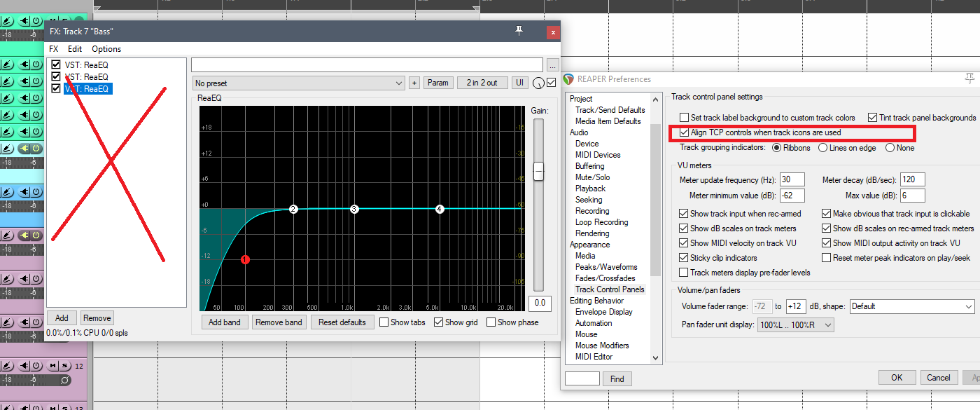Screen dimensions: 980x410
Task: Open the Edit menu in the FX window
Action: pyautogui.click(x=75, y=49)
